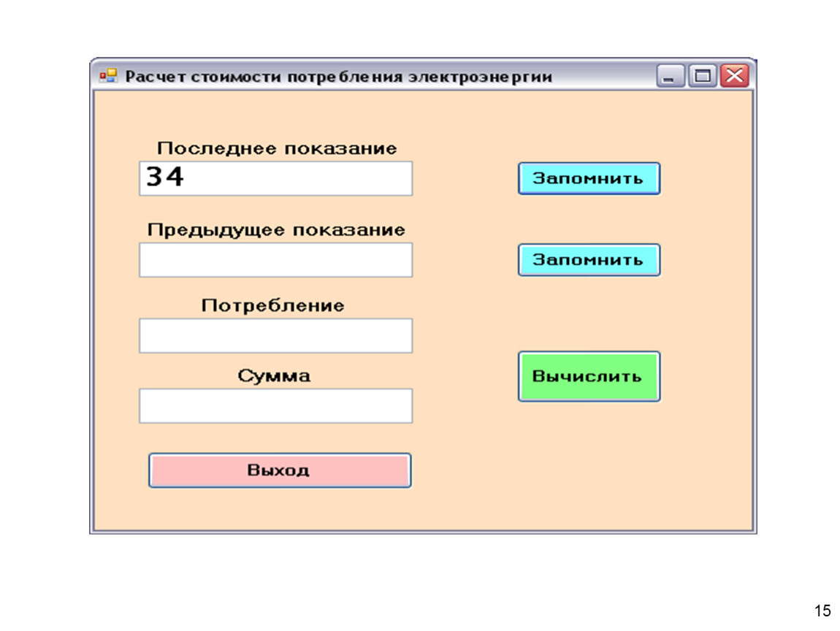Focus the Сумма text field
The width and height of the screenshot is (840, 631).
[276, 406]
